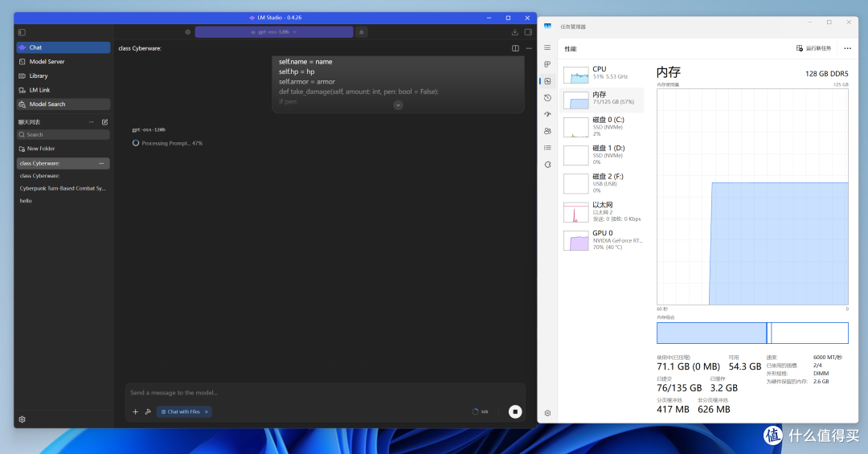868x454 pixels.
Task: Toggle the LM Studio left sidebar icon
Action: point(22,32)
